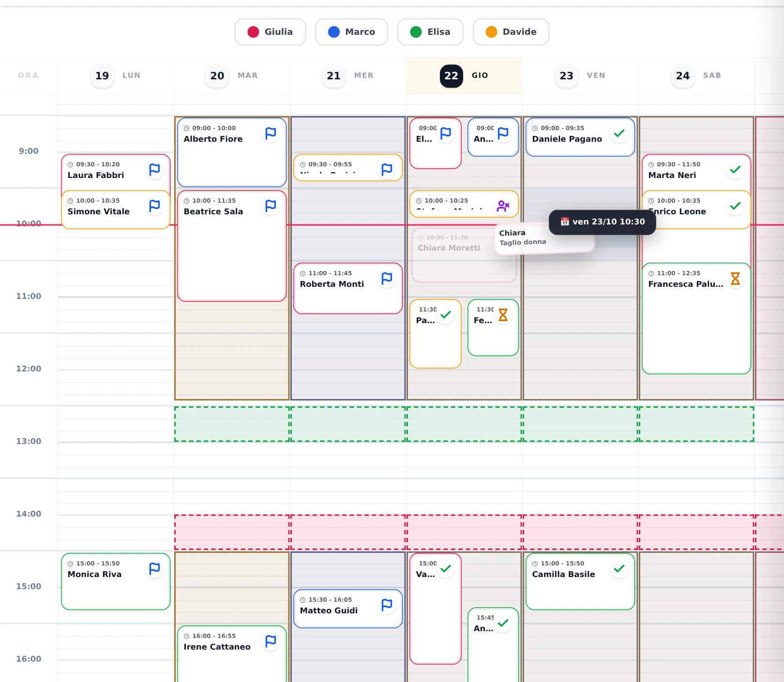Select Thursday 22 day header
This screenshot has height=682, width=784.
[x=464, y=75]
